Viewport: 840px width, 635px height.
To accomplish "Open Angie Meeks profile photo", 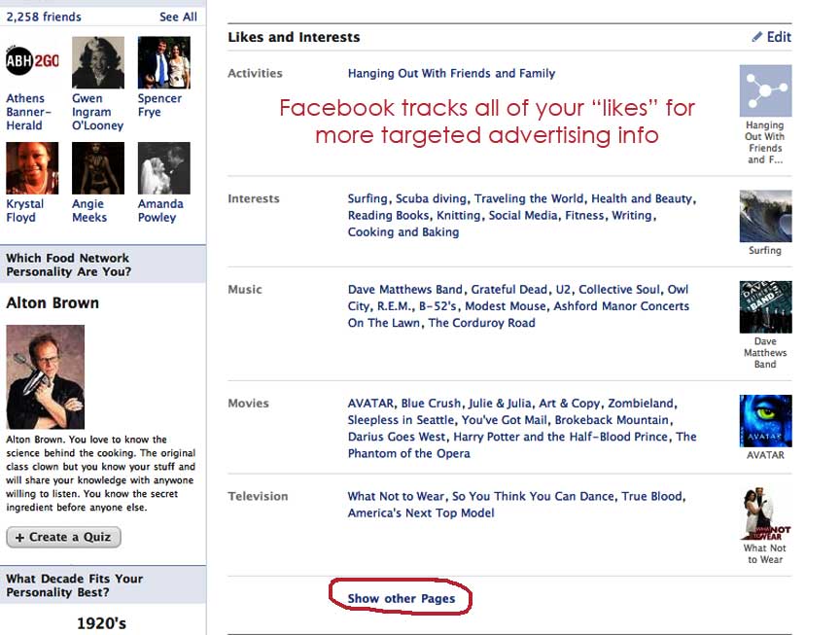I will 98,167.
